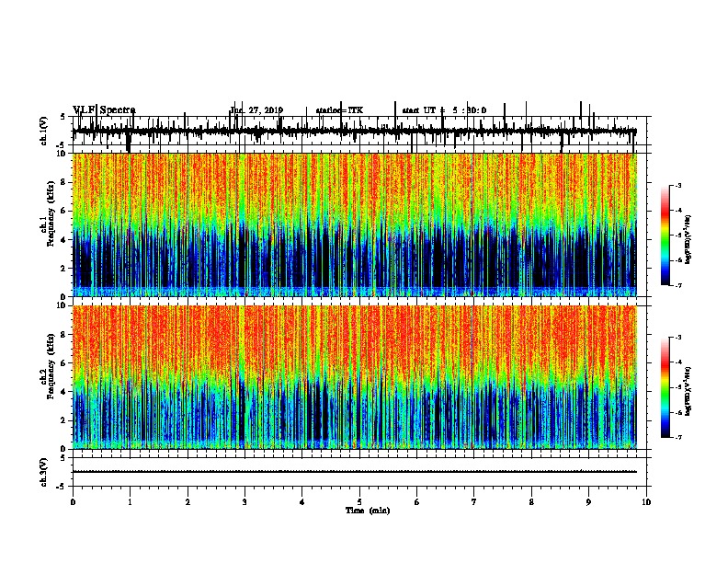Click time axis tick label "2"
This screenshot has width=728, height=563.
coord(188,502)
